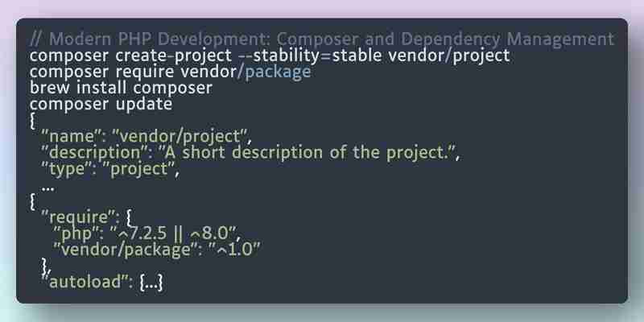The image size is (644, 322).
Task: Click the blue 'package' word
Action: click(278, 72)
